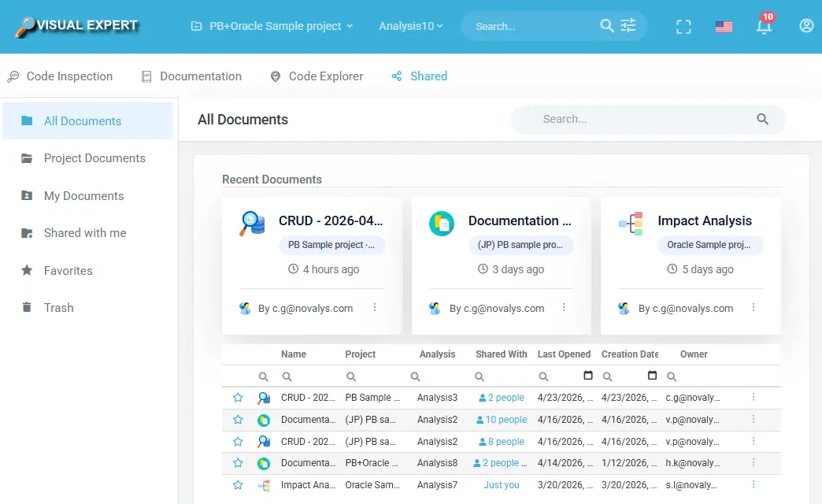Expand the Analysis10 selector
The height and width of the screenshot is (504, 822).
[x=410, y=26]
